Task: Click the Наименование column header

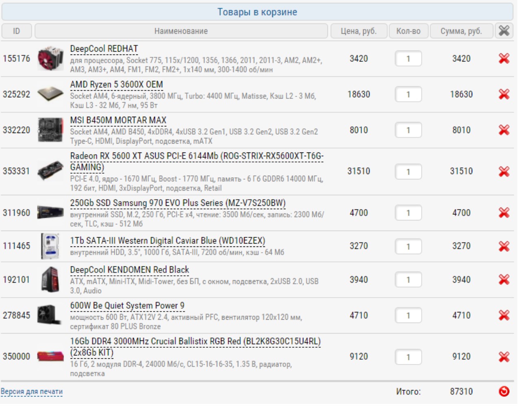Action: point(181,31)
